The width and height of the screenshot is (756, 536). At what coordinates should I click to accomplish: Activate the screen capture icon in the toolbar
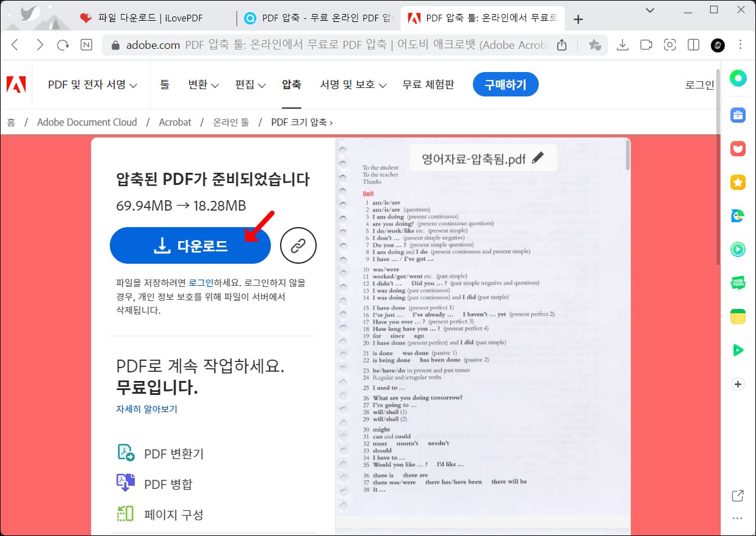(x=669, y=45)
